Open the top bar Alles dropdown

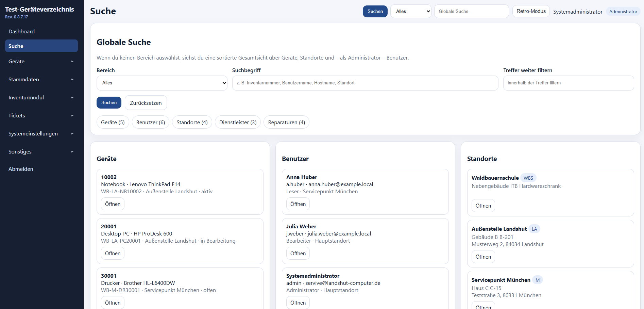point(411,11)
